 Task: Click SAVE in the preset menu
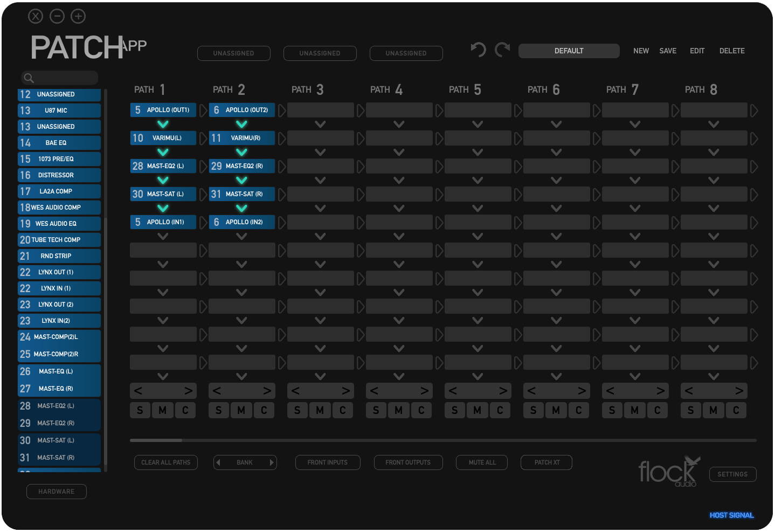click(668, 51)
